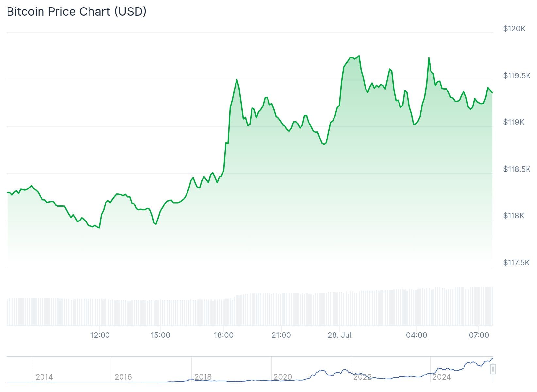Click 2022 on the navigator timeline
The height and width of the screenshot is (392, 537).
tap(362, 377)
